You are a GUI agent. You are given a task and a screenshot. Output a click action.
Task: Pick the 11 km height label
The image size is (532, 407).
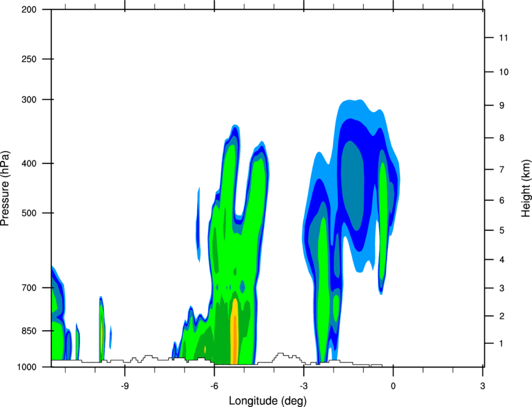pyautogui.click(x=504, y=38)
